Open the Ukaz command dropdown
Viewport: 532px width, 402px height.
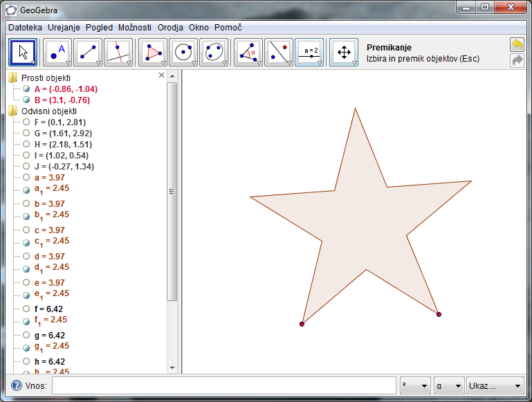point(495,385)
